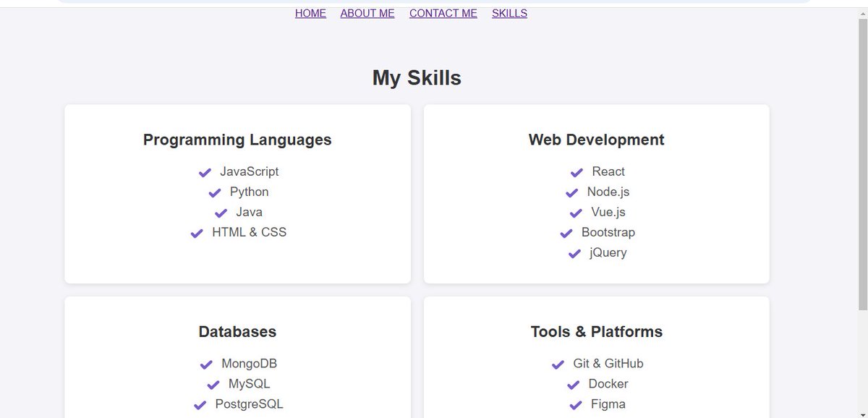The height and width of the screenshot is (418, 868).
Task: Select the PostgreSQL skill text
Action: 249,404
